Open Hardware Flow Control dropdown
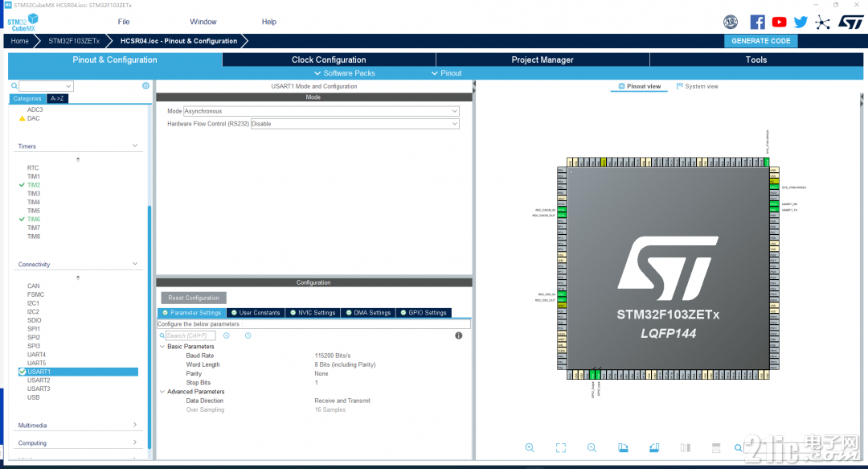The width and height of the screenshot is (868, 469). (x=355, y=124)
